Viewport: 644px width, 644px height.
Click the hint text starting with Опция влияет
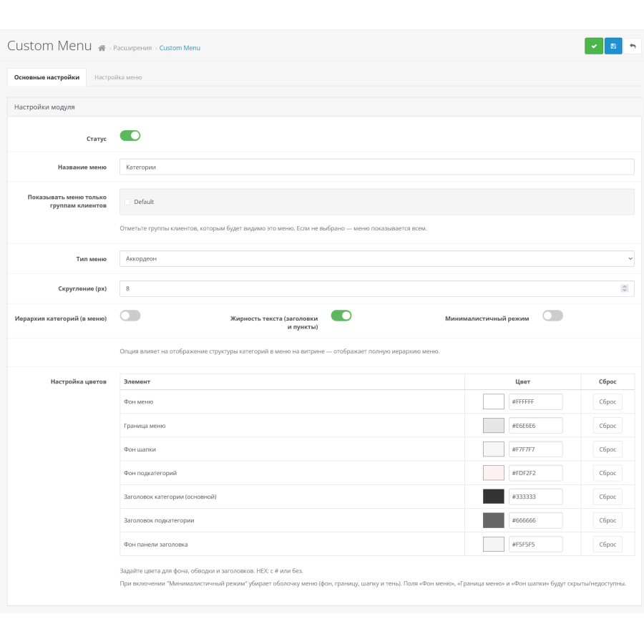pos(279,351)
